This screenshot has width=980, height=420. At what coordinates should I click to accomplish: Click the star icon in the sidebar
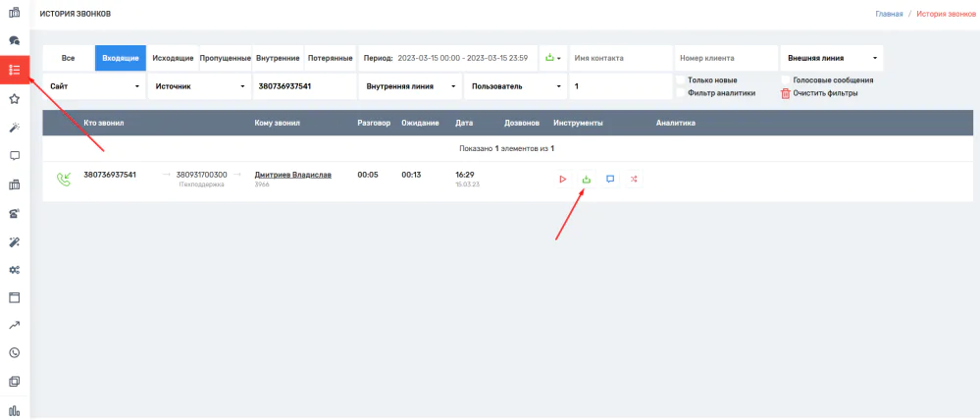(15, 99)
